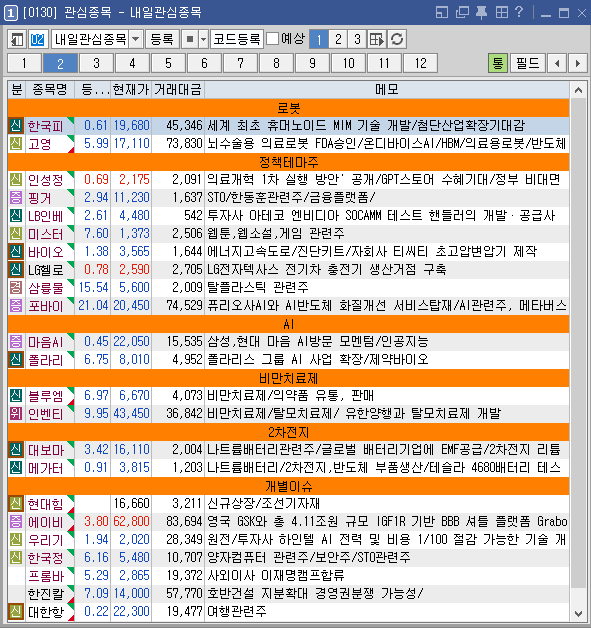Click the black square stop icon

[x=190, y=39]
